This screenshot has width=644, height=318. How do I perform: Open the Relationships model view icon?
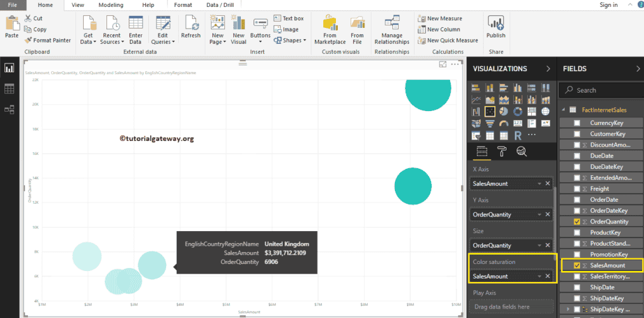coord(10,109)
